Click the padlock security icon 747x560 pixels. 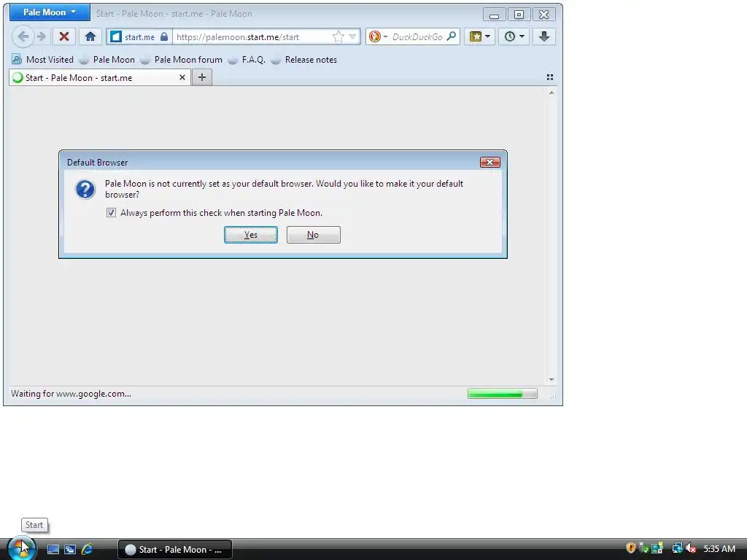(164, 36)
